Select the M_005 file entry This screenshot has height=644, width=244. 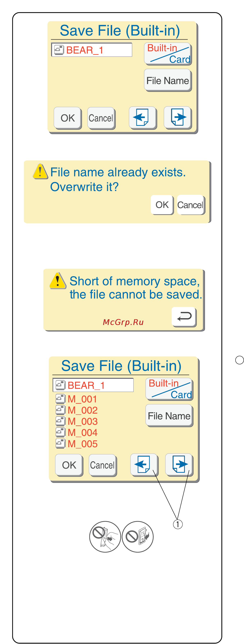[76, 444]
